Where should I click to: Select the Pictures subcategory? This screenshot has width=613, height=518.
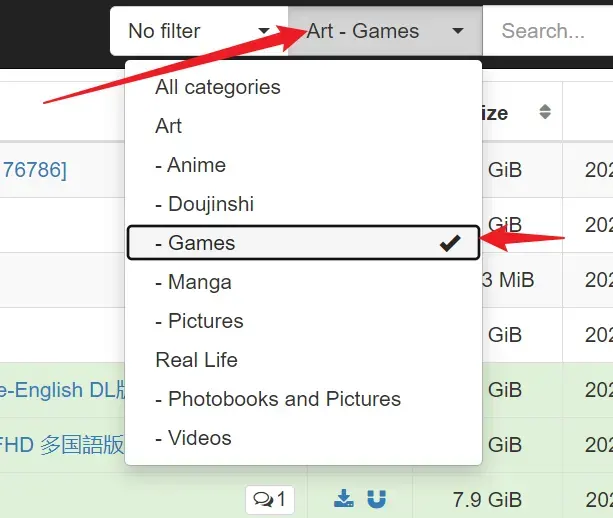click(303, 321)
